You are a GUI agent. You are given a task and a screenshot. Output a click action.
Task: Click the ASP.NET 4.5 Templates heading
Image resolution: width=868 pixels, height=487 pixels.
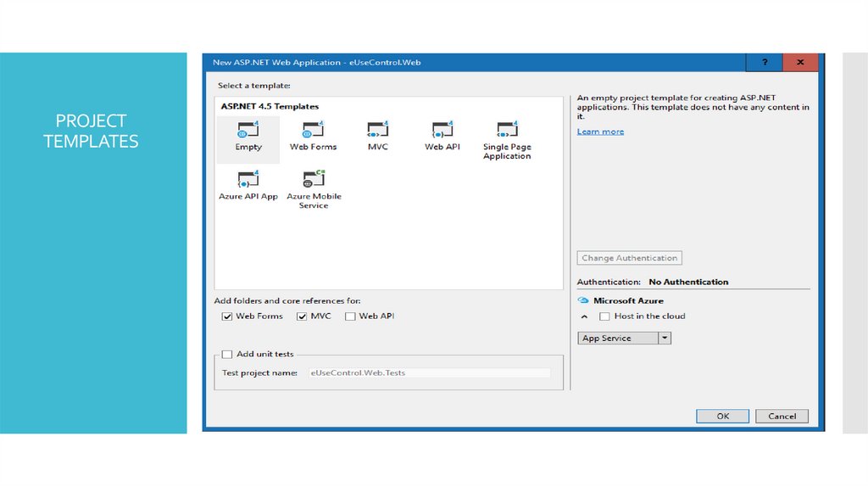click(x=270, y=106)
